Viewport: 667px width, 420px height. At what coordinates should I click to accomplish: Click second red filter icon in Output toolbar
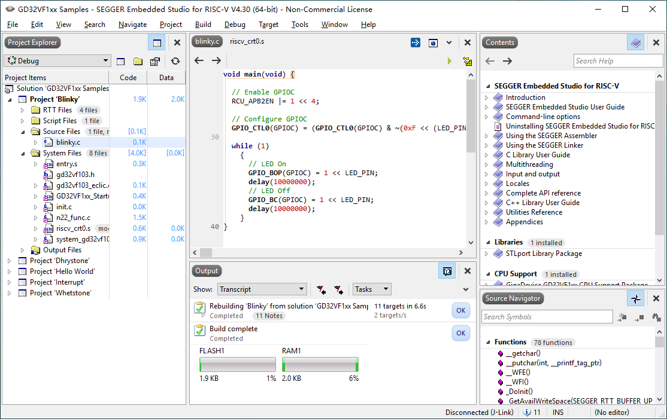(339, 290)
